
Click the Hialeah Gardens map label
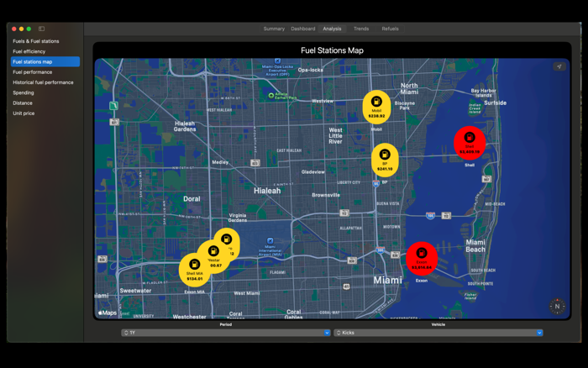[x=185, y=126]
